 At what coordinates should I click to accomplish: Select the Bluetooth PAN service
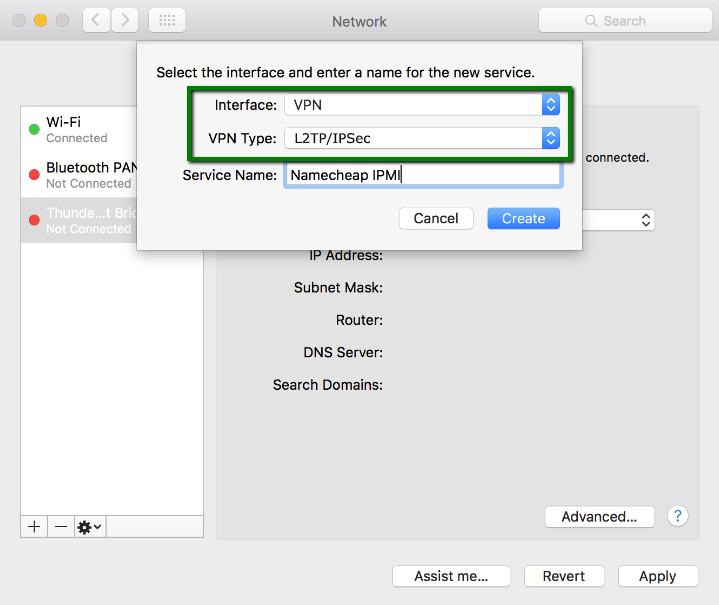point(110,175)
